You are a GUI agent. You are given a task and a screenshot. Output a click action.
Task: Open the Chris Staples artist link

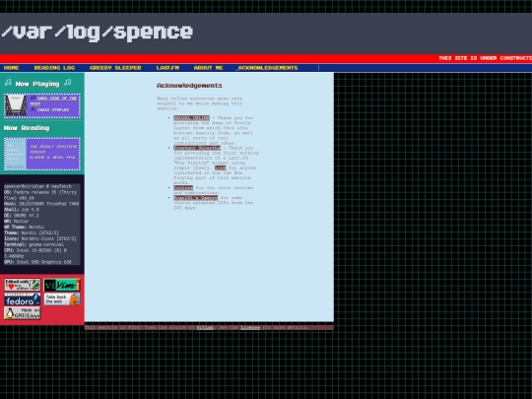tap(53, 110)
